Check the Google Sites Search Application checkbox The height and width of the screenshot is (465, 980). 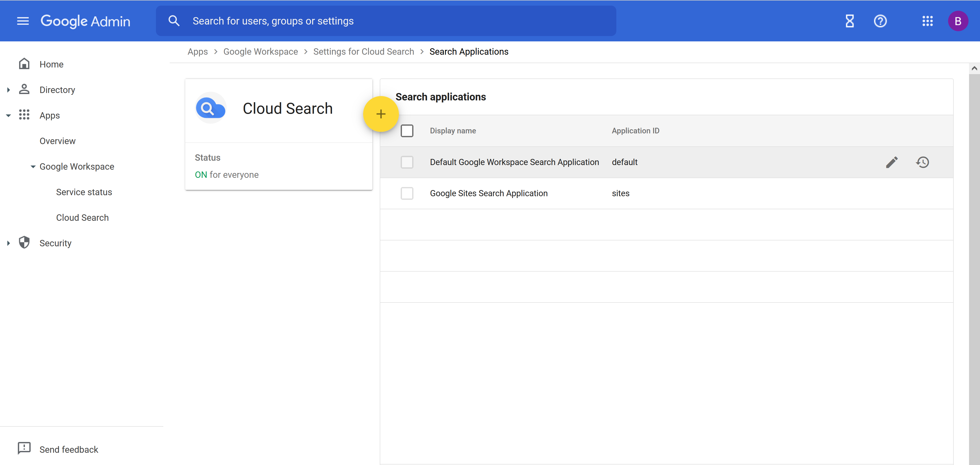[x=407, y=193]
